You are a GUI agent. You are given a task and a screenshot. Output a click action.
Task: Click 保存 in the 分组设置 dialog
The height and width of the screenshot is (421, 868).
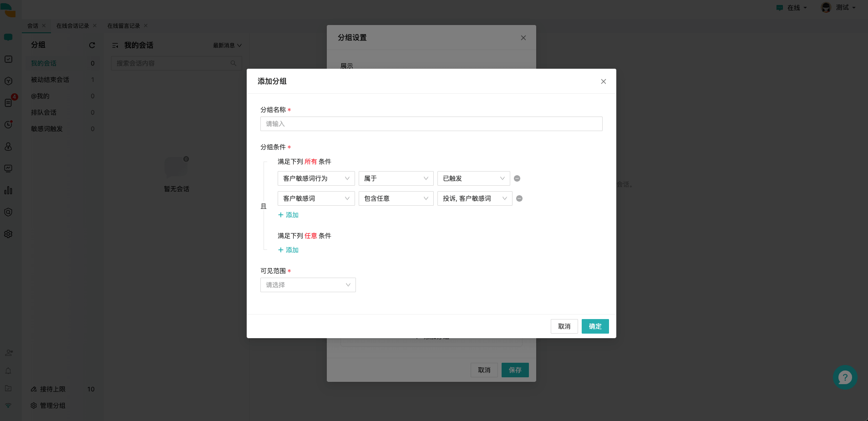pos(515,370)
